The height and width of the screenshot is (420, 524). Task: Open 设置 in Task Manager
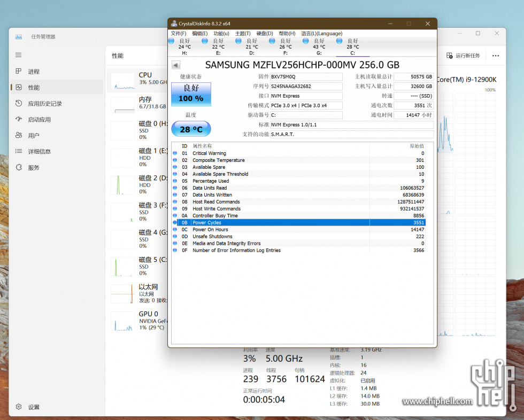click(57, 407)
